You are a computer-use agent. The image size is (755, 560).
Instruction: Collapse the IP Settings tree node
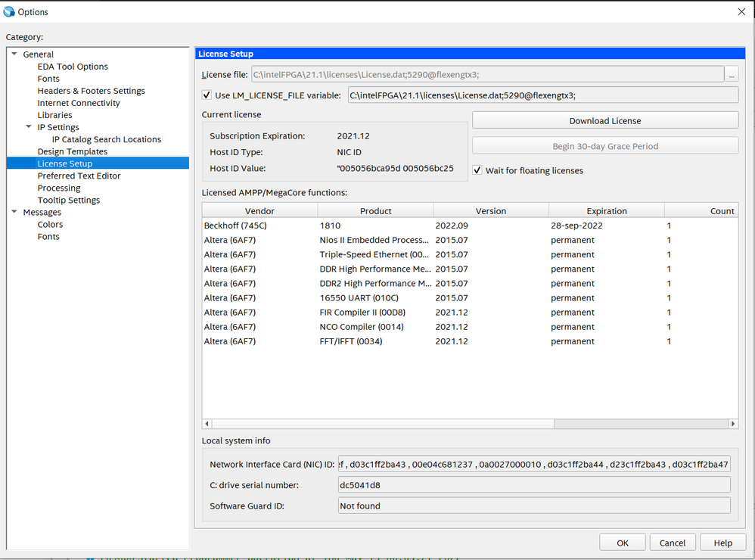pyautogui.click(x=29, y=127)
